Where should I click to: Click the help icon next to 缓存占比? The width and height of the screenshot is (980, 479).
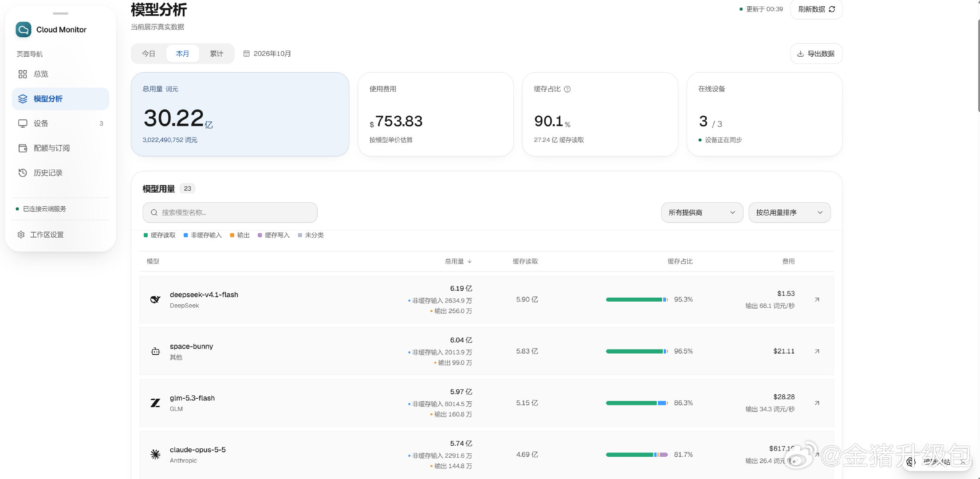click(567, 89)
